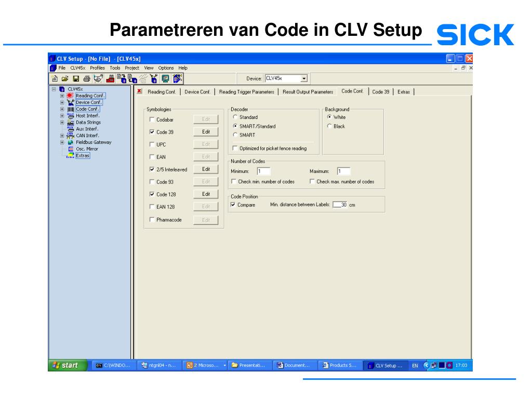Expand the Fieldbus Gateway tree node
Image resolution: width=532 pixels, height=399 pixels.
[x=62, y=142]
